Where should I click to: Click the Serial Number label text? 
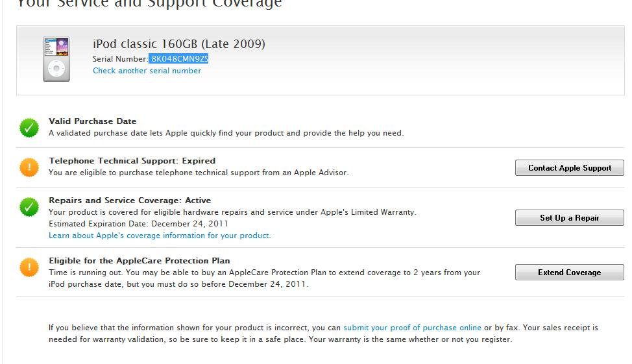pos(120,58)
